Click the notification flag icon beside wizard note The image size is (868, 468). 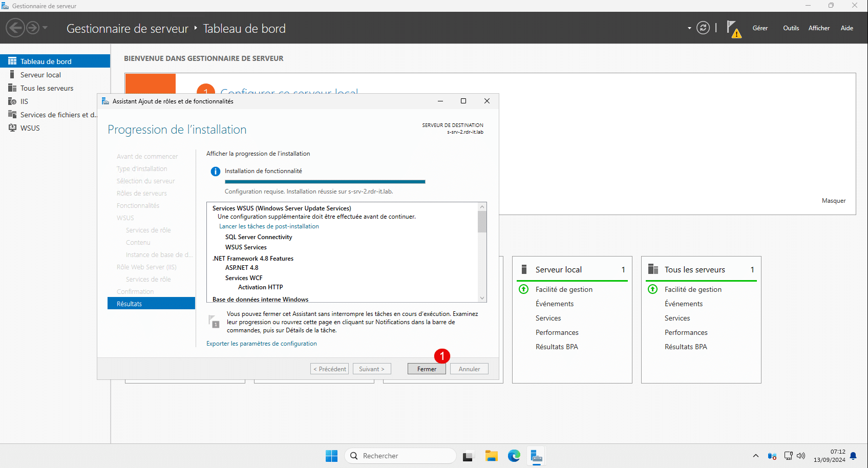coord(214,321)
